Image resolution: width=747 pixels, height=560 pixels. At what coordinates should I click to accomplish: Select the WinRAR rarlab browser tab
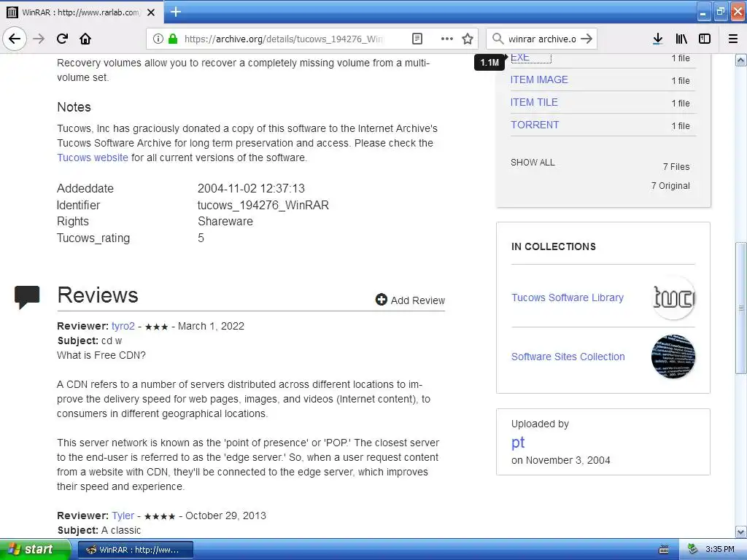coord(81,12)
